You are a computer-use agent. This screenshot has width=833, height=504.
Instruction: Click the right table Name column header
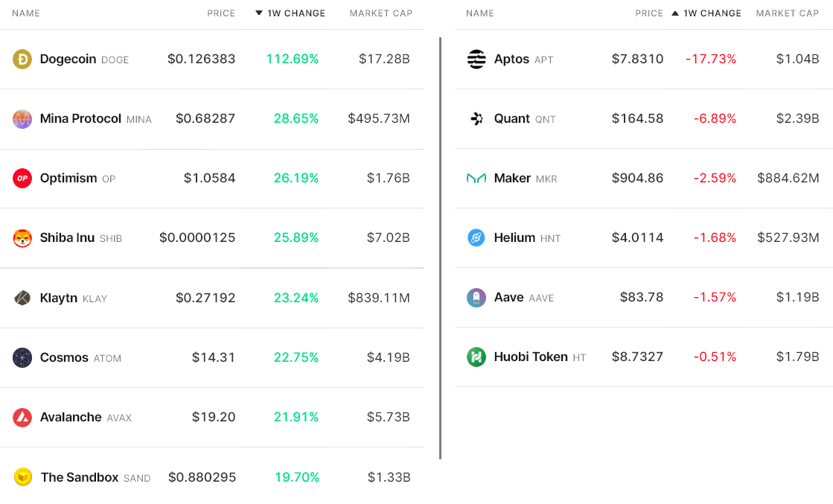[479, 13]
